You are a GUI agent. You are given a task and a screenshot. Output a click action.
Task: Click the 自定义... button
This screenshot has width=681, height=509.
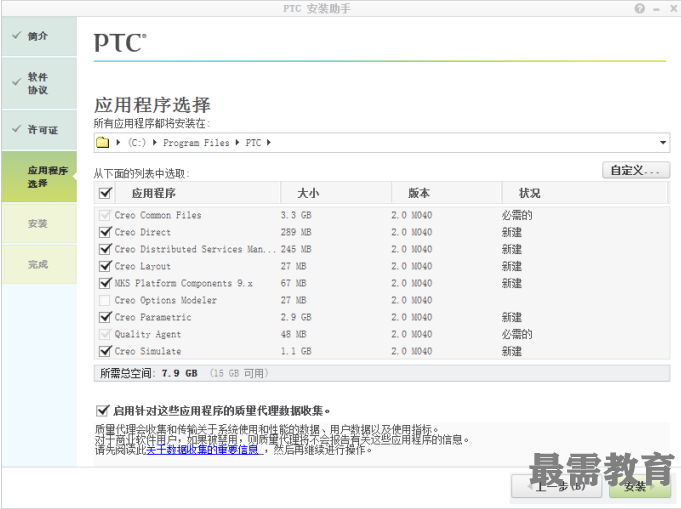coord(636,170)
